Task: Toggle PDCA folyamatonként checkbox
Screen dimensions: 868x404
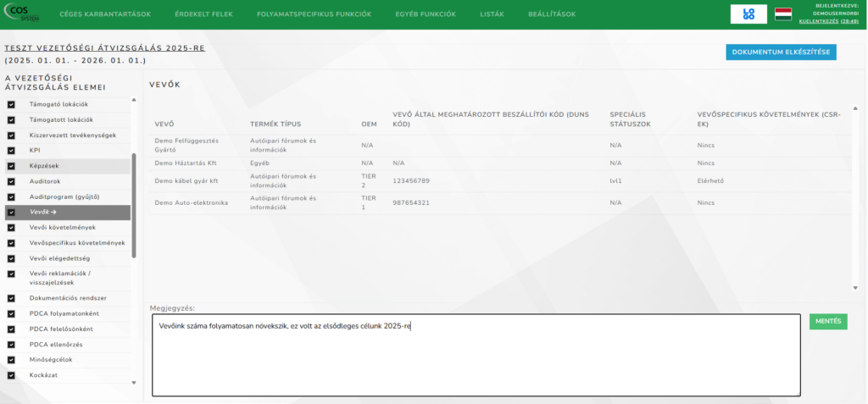Action: (x=11, y=313)
